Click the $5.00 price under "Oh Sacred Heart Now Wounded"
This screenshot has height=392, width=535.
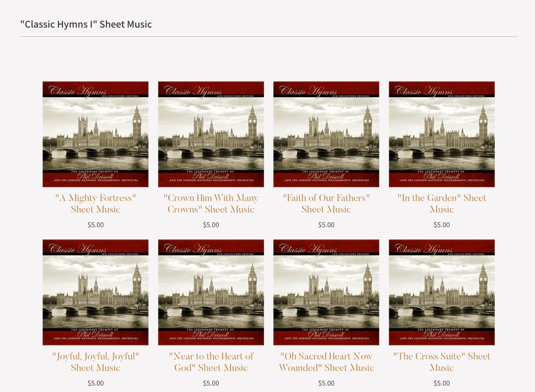(x=326, y=383)
